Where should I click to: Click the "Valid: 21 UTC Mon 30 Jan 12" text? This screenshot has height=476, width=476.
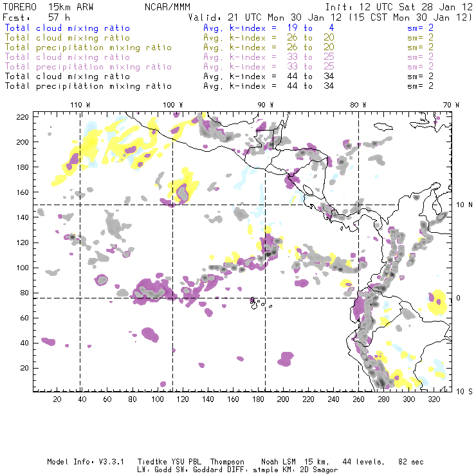pyautogui.click(x=265, y=17)
